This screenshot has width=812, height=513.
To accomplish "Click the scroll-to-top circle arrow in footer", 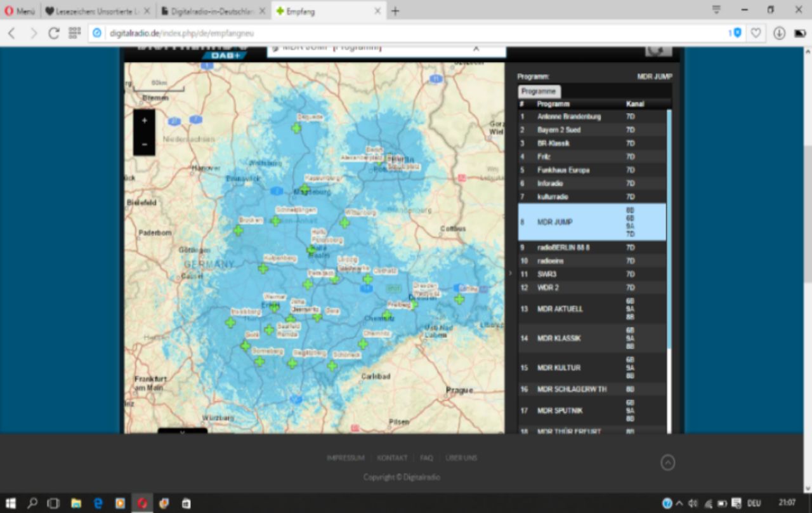I will (667, 463).
